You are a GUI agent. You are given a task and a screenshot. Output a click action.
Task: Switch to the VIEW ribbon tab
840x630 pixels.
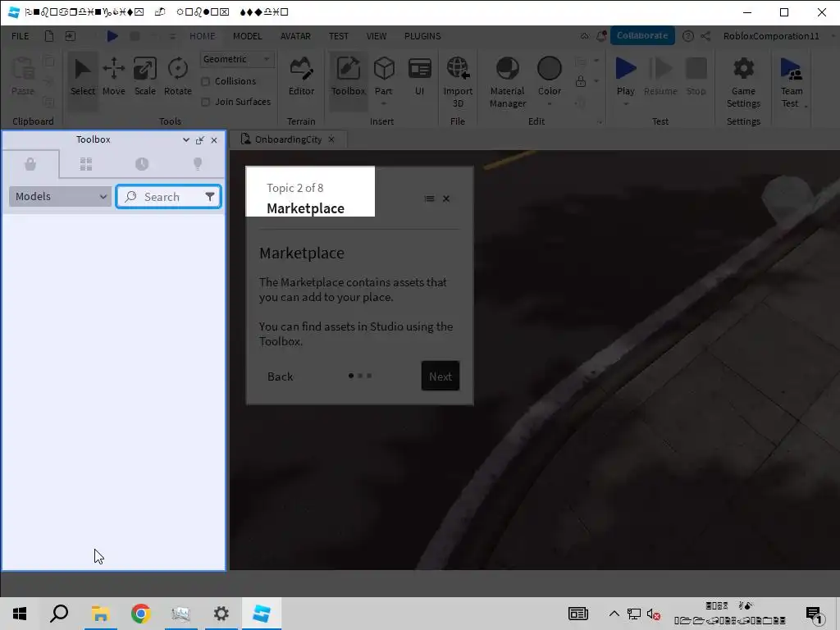click(377, 36)
